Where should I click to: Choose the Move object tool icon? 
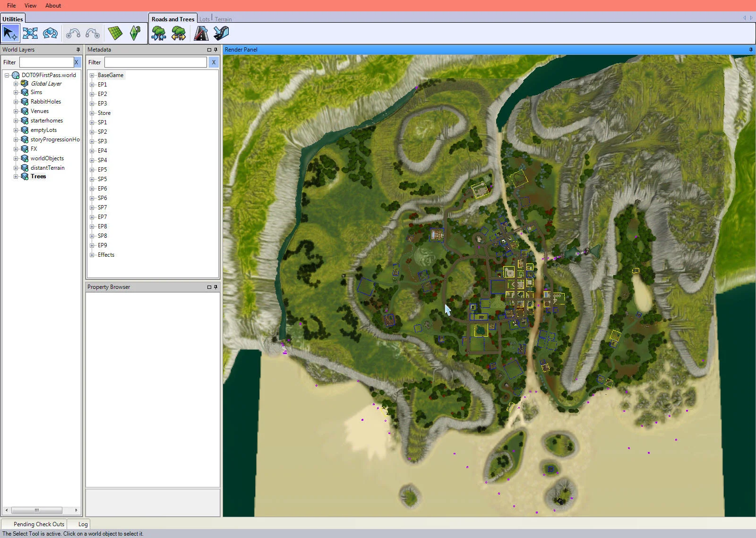click(30, 33)
